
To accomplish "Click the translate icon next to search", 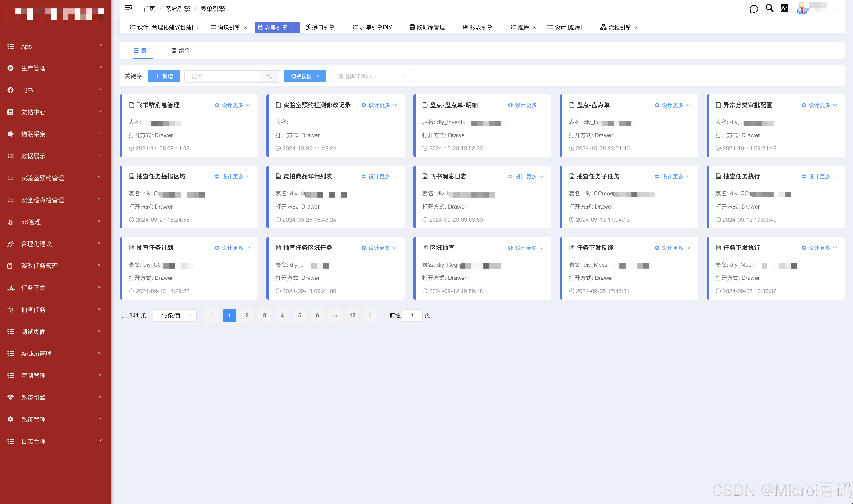I will pyautogui.click(x=785, y=8).
